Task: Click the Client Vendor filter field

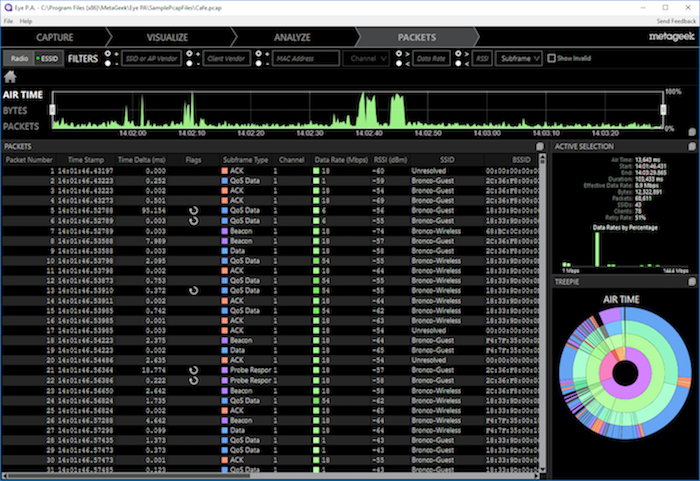Action: pyautogui.click(x=226, y=59)
